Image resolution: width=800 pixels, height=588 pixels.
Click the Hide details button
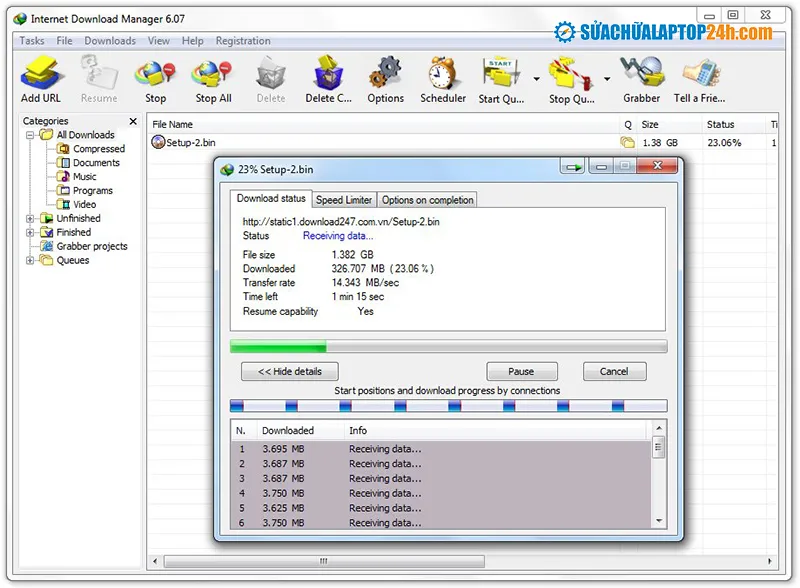(288, 371)
